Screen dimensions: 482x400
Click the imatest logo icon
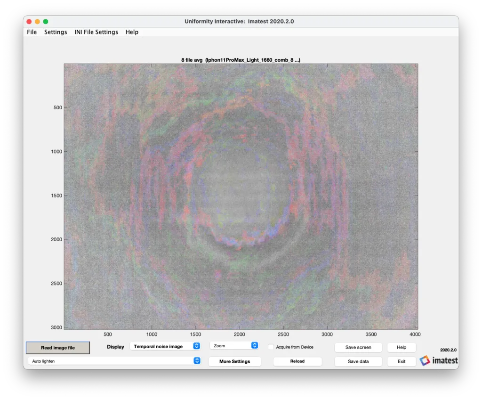point(425,360)
